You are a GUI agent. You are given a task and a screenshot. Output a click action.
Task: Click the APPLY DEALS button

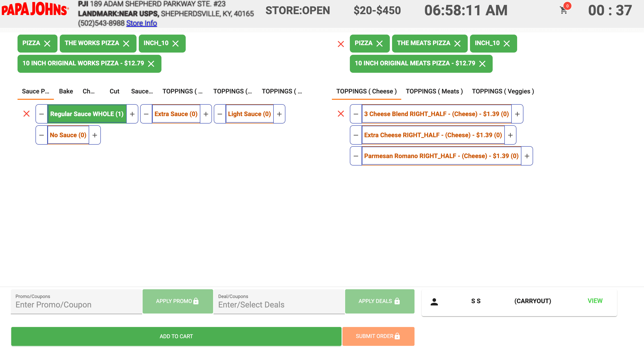tap(379, 301)
